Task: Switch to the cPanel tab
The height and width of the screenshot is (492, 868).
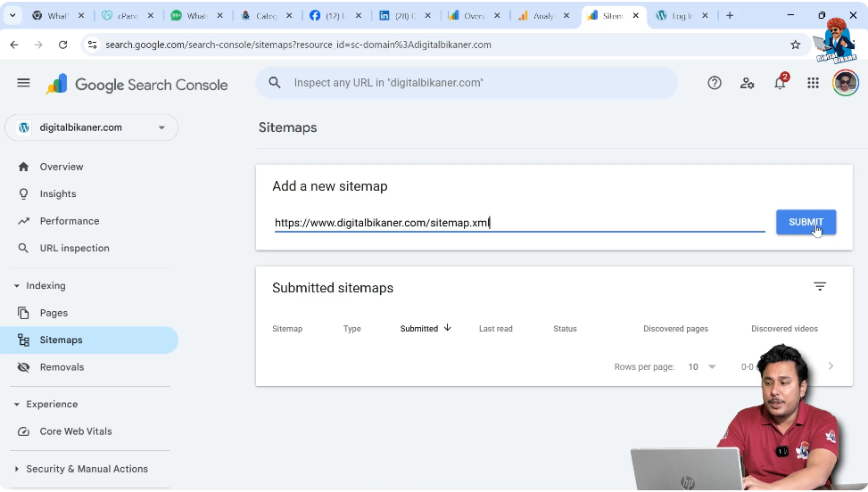Action: click(127, 15)
